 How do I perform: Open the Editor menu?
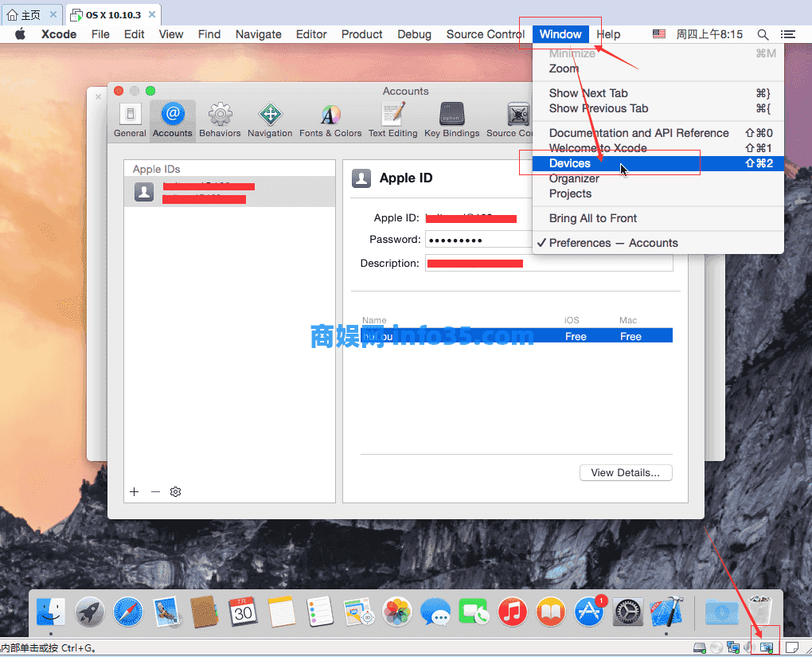click(x=311, y=34)
